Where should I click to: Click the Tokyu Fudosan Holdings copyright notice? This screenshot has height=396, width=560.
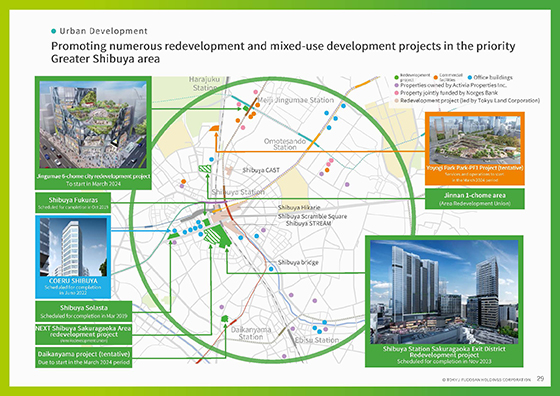click(x=486, y=380)
